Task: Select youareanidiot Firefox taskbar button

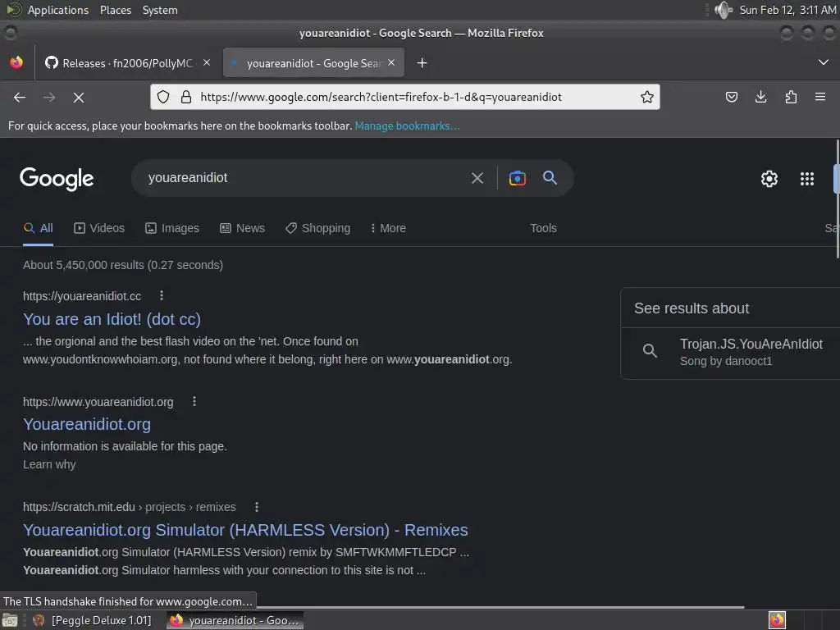Action: click(x=235, y=620)
